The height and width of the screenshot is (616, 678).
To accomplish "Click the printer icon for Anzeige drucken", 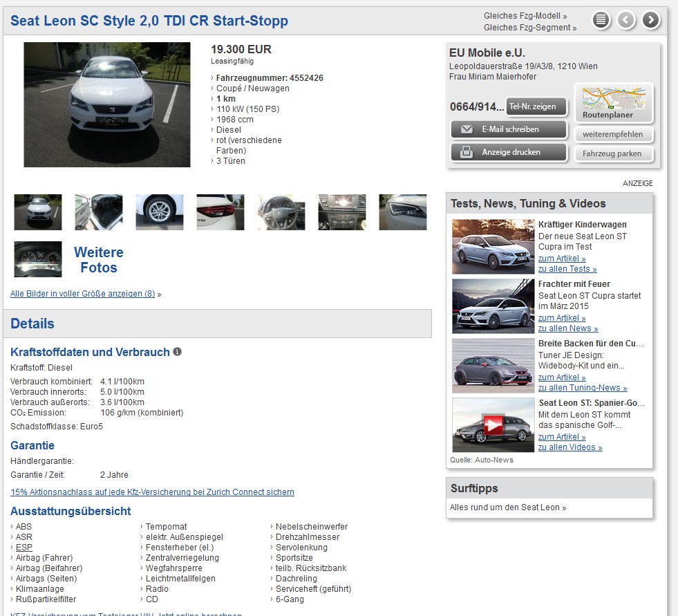I will (466, 152).
